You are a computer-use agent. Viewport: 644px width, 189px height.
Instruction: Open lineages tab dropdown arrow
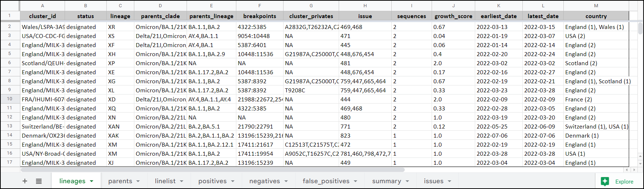[91, 181]
